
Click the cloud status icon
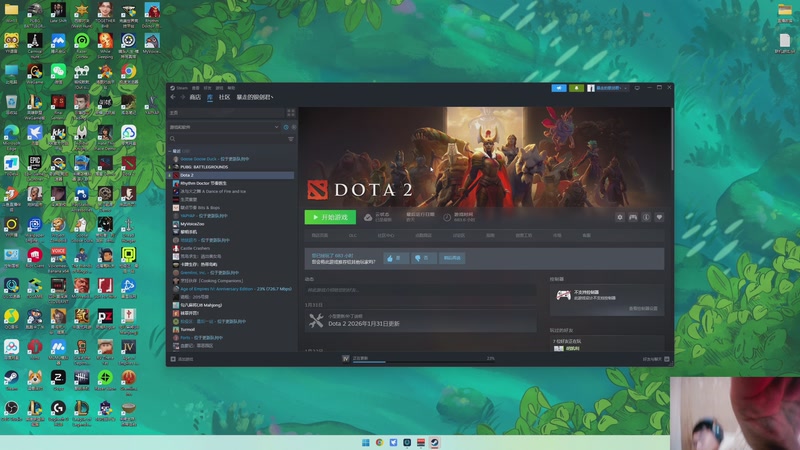[368, 217]
